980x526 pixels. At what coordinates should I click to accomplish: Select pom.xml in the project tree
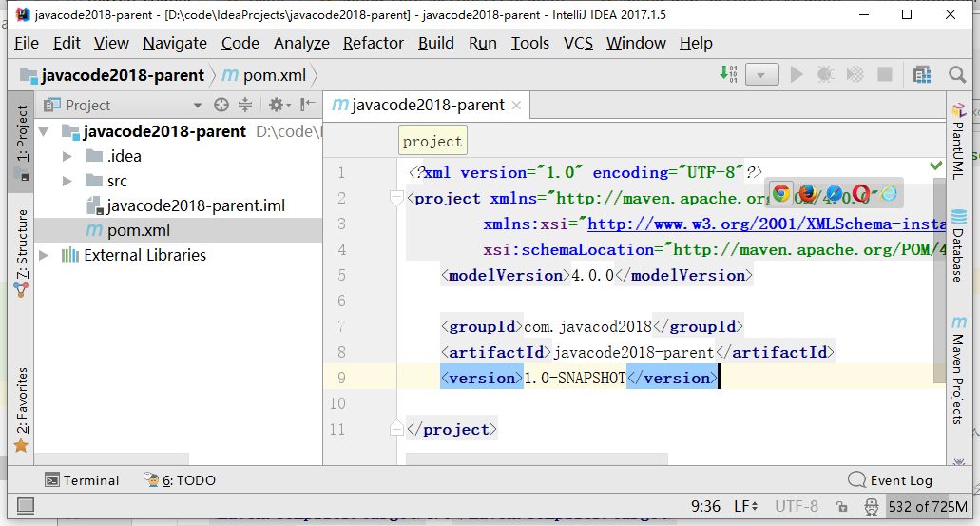[x=138, y=230]
